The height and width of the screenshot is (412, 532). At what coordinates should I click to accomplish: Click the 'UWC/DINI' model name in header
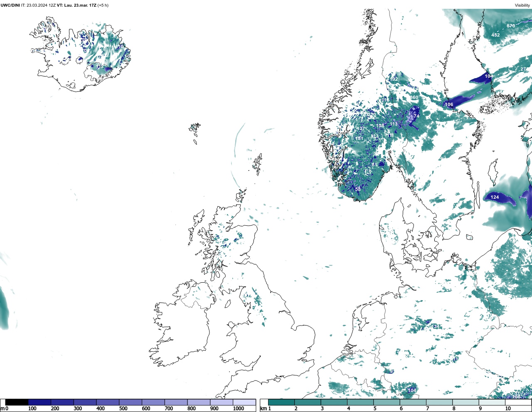[x=10, y=5]
